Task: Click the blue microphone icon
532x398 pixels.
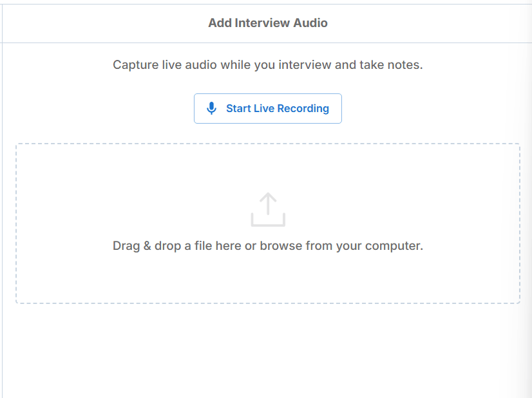Action: coord(211,108)
